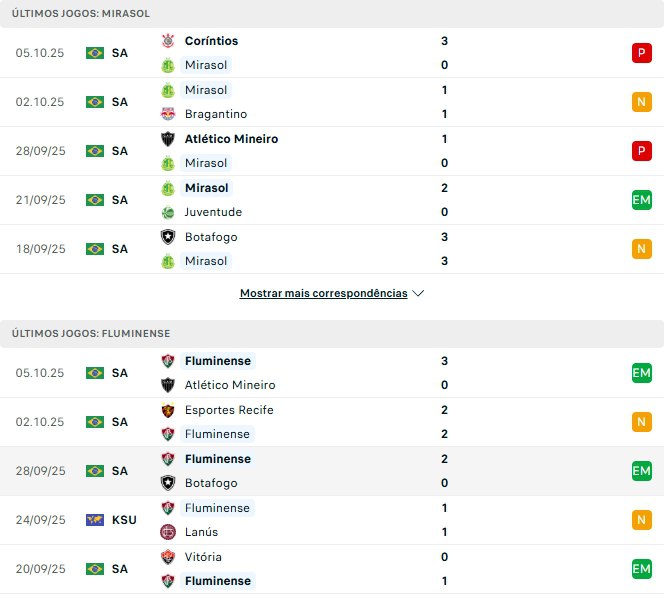
Task: Click the Lanús club badge
Action: click(x=167, y=532)
